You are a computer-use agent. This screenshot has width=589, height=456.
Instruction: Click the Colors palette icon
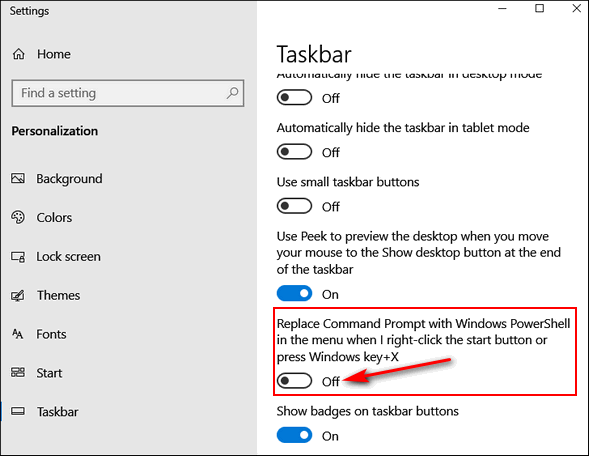(18, 217)
